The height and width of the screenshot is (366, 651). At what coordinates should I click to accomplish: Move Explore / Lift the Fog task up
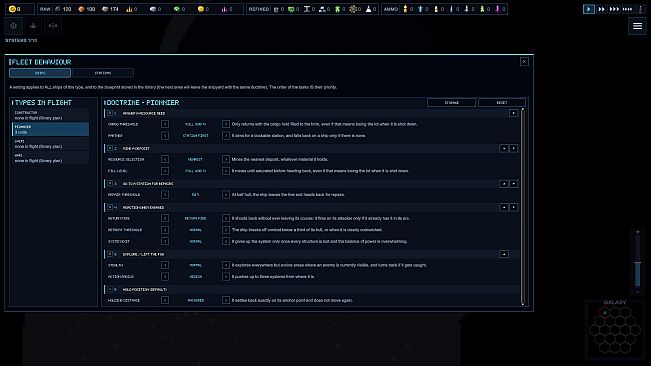click(504, 254)
